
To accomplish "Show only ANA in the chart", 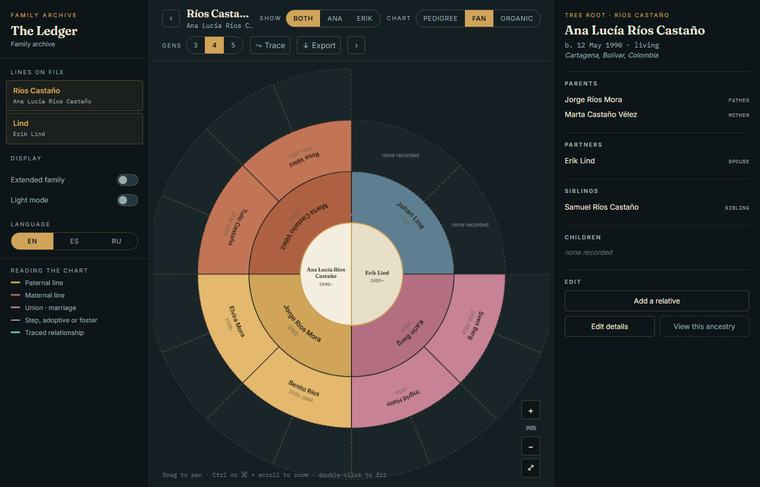I will 334,18.
